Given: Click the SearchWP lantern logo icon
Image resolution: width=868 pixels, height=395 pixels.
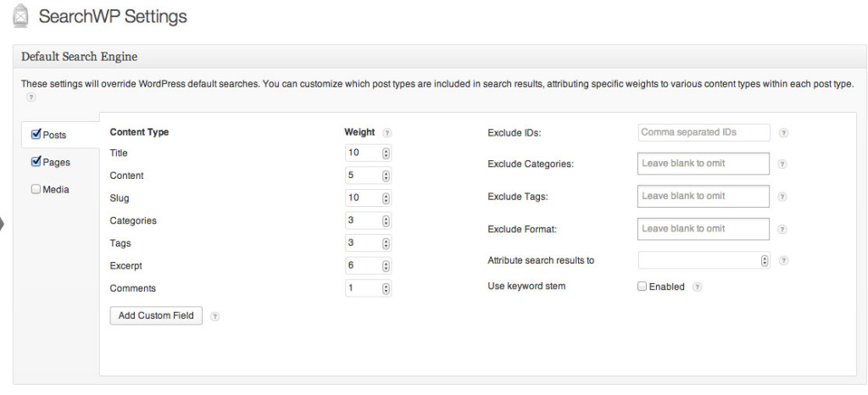Looking at the screenshot, I should [x=20, y=15].
